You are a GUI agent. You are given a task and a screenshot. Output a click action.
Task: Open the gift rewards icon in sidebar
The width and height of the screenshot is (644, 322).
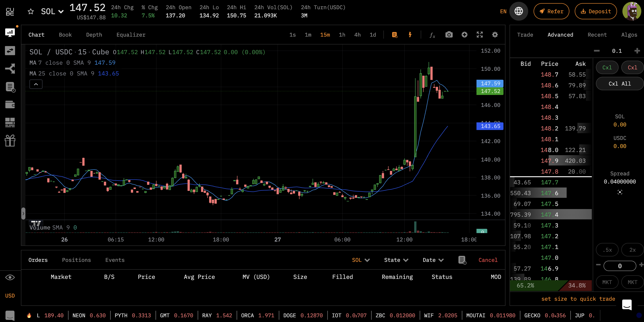click(x=10, y=141)
